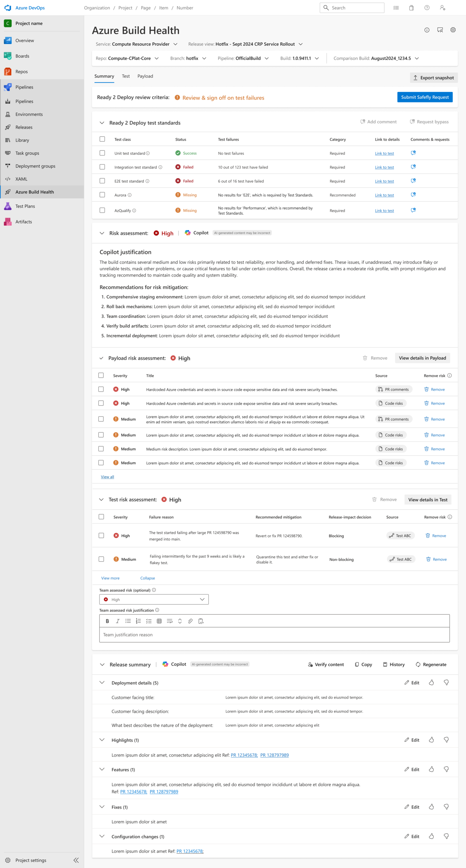This screenshot has width=466, height=868.
Task: Open the Pipeline OfficialBuild dropdown
Action: click(243, 58)
